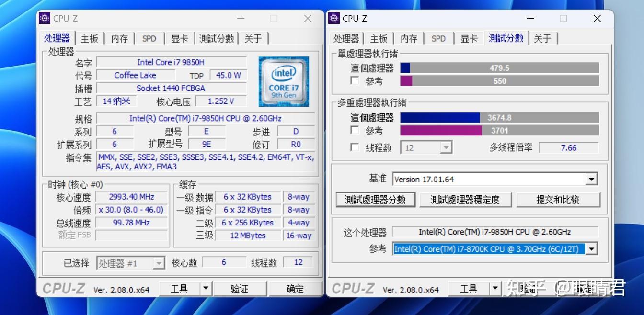Viewport: 644px width, 315px height.
Task: Click 工具 button in left window
Action: point(179,289)
